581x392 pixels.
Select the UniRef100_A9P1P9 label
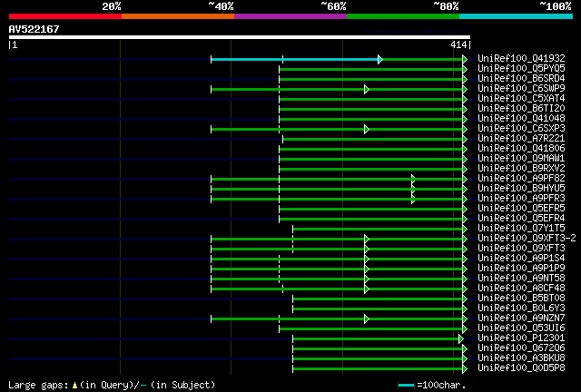(x=521, y=269)
